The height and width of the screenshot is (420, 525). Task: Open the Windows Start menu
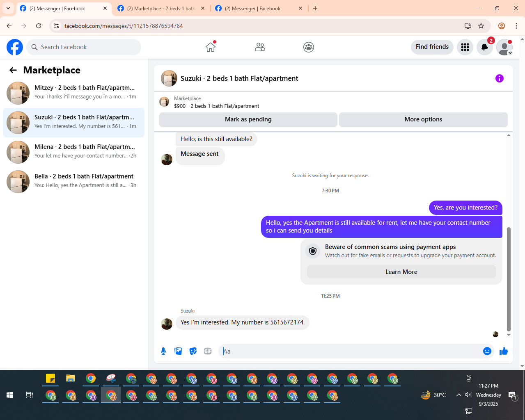pyautogui.click(x=10, y=395)
